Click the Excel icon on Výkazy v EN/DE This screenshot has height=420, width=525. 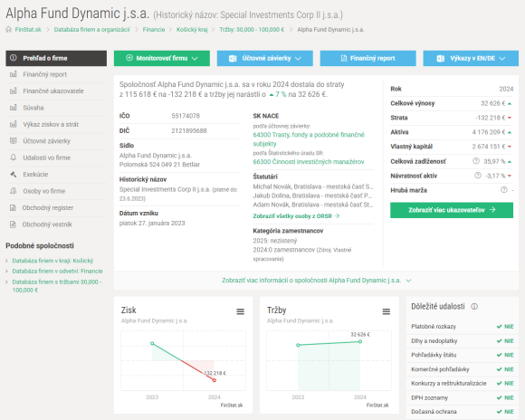[441, 58]
